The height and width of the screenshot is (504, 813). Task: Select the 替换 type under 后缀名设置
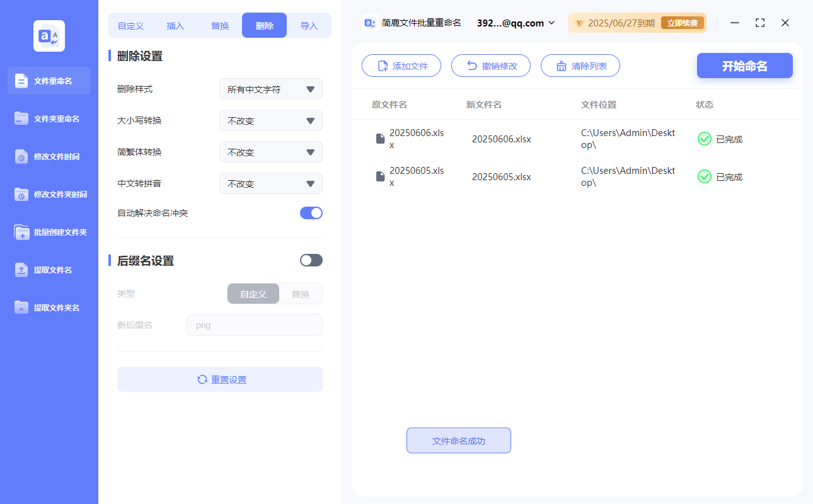click(300, 294)
